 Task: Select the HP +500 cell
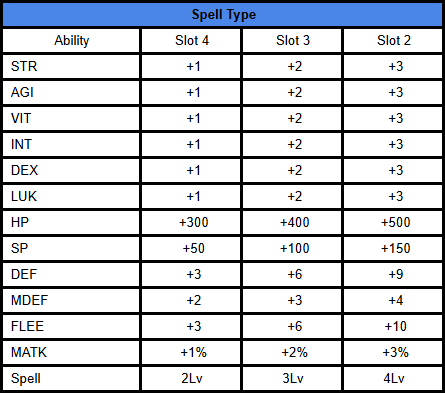[393, 222]
